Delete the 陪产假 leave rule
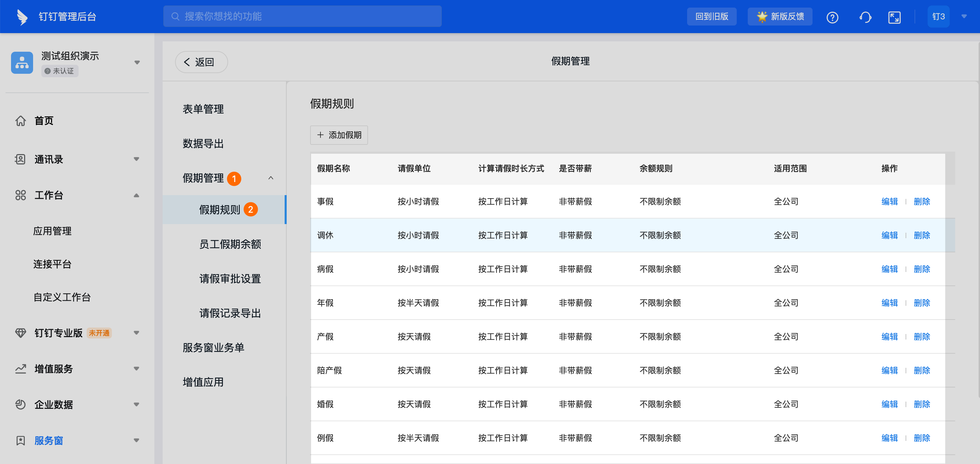This screenshot has width=980, height=464. click(921, 370)
